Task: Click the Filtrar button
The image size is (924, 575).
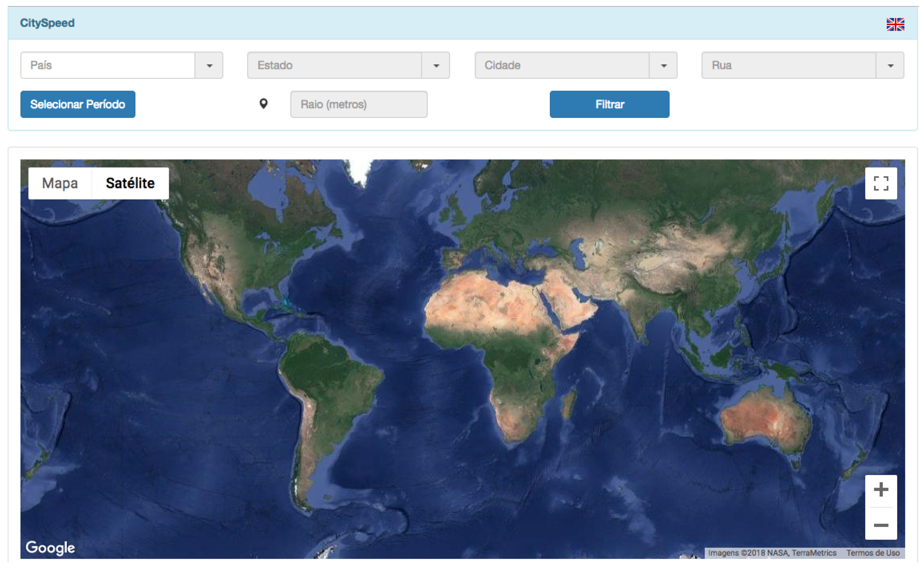Action: click(x=609, y=104)
